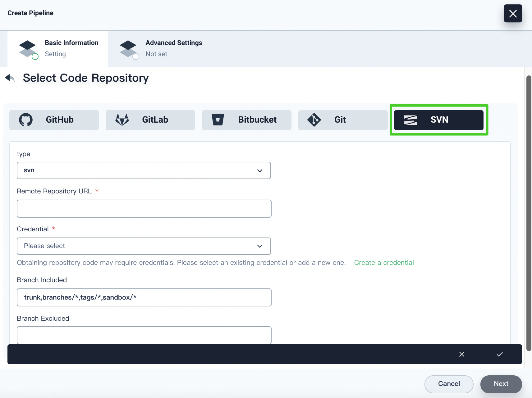This screenshot has width=532, height=398.
Task: Click the Branch Included text field
Action: click(144, 297)
